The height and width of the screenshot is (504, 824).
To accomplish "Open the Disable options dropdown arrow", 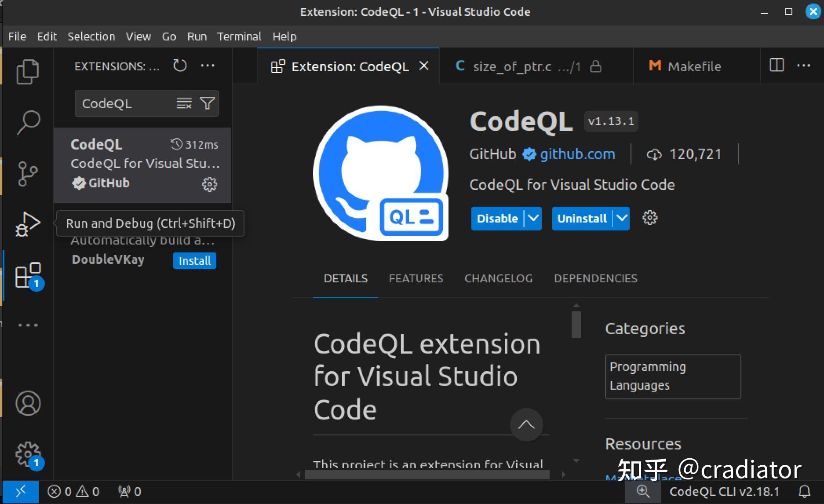I will (x=533, y=218).
